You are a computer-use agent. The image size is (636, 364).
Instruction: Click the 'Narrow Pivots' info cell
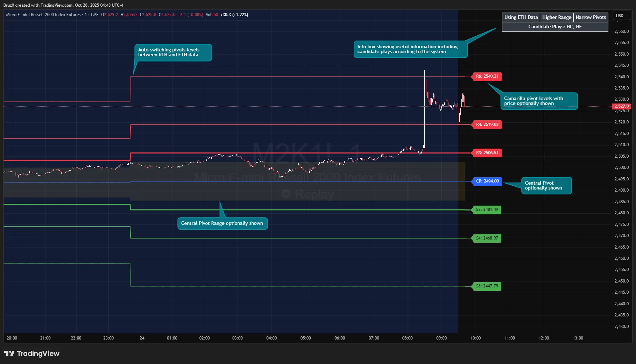click(x=591, y=17)
